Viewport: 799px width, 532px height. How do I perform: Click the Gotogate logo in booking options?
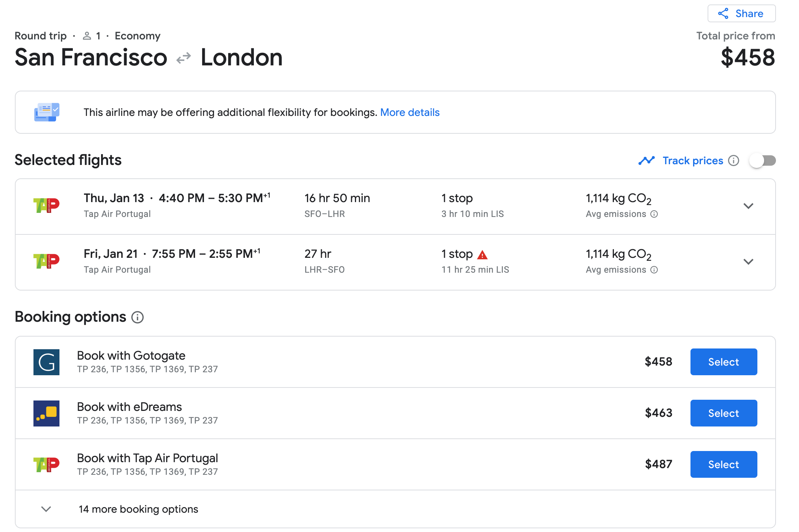coord(46,361)
